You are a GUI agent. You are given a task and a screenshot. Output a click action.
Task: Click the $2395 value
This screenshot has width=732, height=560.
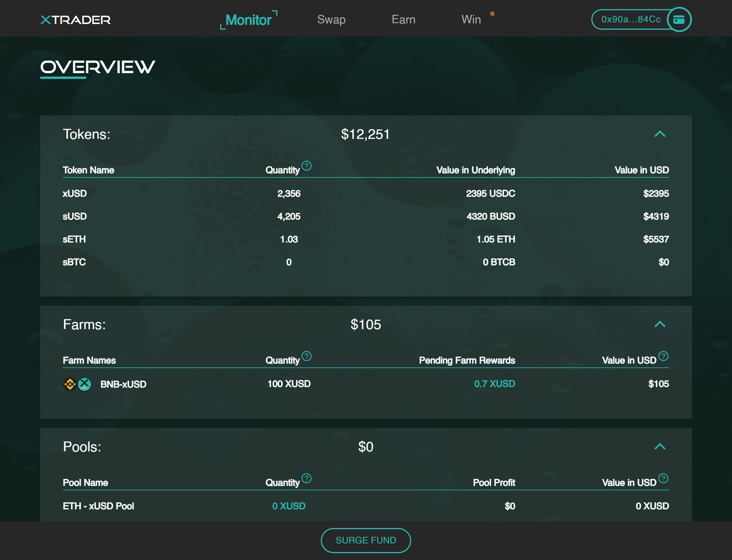(656, 193)
